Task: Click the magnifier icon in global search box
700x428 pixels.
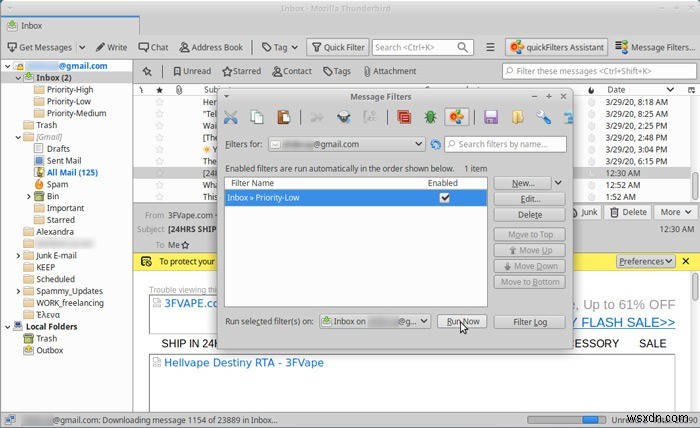Action: click(462, 47)
